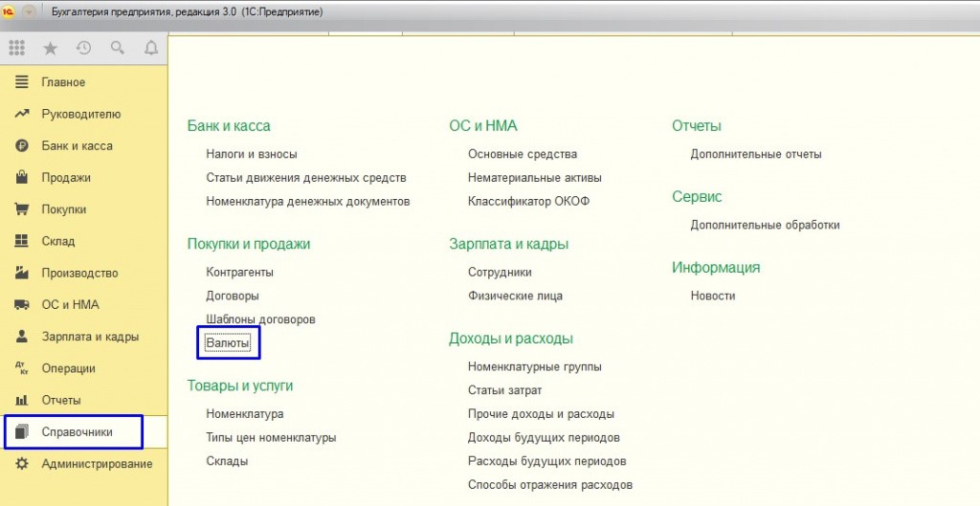Click the person icon for Зарплата и кадры
The width and height of the screenshot is (980, 506).
22,337
